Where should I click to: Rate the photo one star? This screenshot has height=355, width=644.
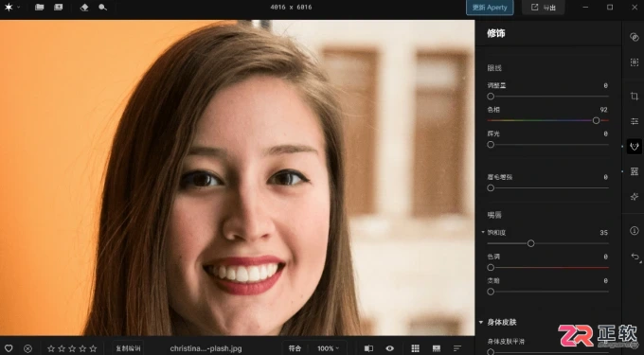click(51, 348)
